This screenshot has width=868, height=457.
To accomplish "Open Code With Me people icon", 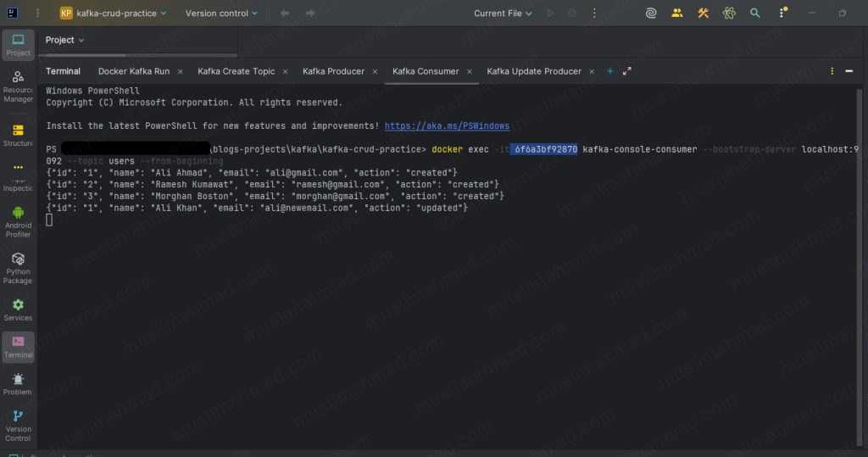I will click(x=677, y=14).
